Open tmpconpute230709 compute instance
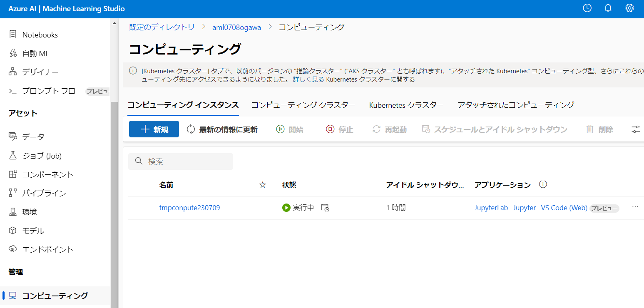644x308 pixels. point(189,208)
